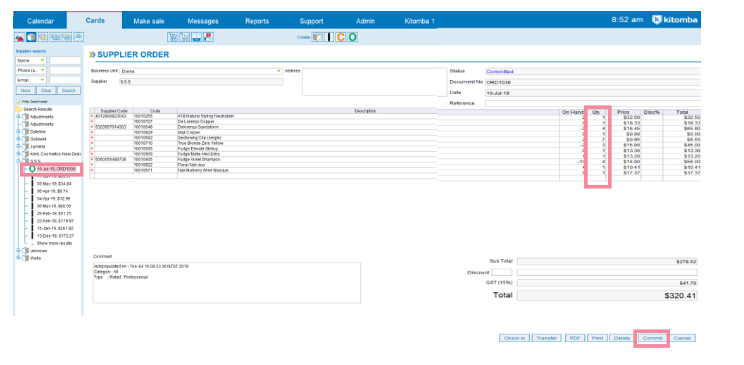Click the Cancel button
The height and width of the screenshot is (365, 744).
click(682, 338)
